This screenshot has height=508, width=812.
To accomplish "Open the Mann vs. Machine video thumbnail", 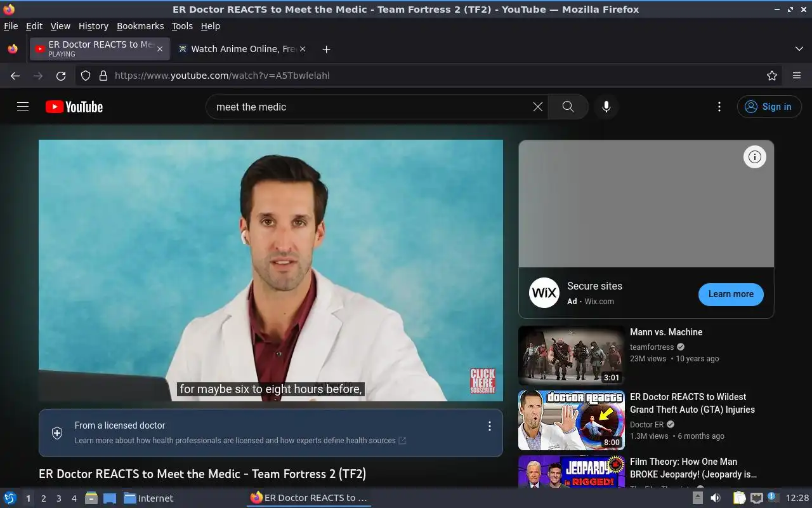I will click(572, 356).
